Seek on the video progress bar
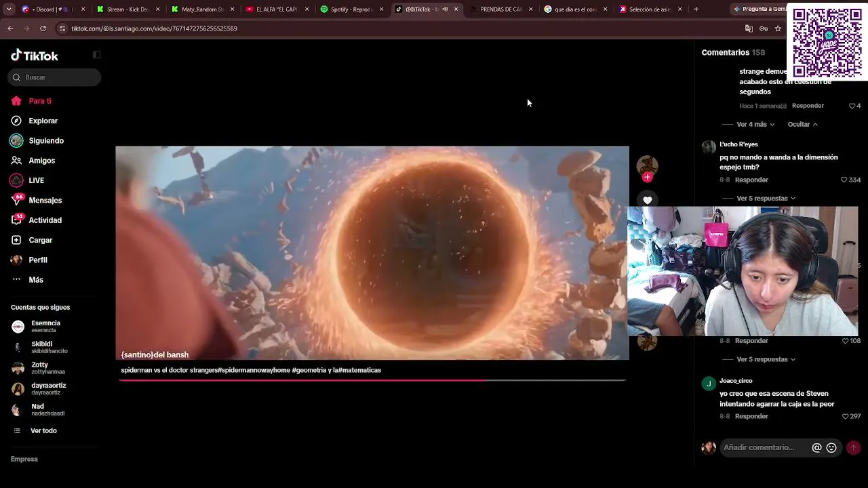Screen dimensions: 868x488 [372, 380]
